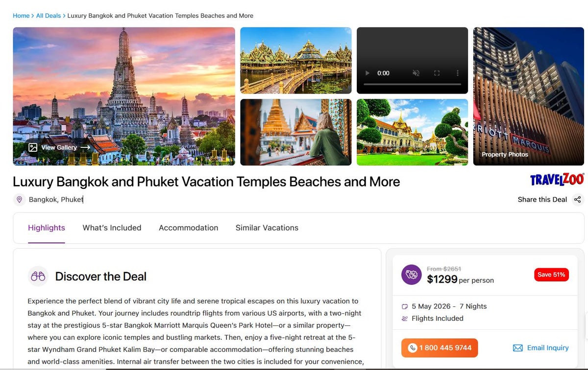The image size is (588, 370).
Task: Play the video in the gallery
Action: pyautogui.click(x=367, y=73)
